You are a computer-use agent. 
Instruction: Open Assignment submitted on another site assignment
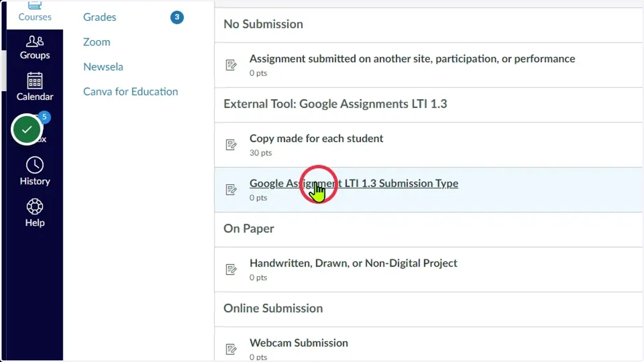click(412, 58)
